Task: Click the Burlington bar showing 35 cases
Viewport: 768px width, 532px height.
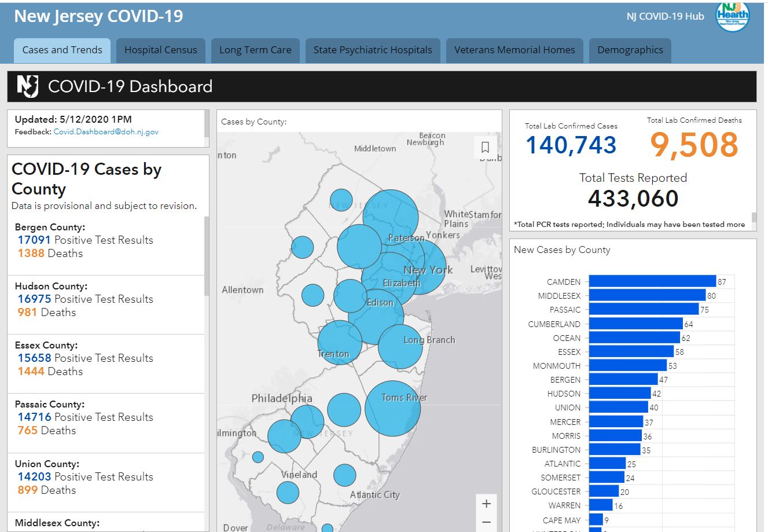Action: coord(615,449)
